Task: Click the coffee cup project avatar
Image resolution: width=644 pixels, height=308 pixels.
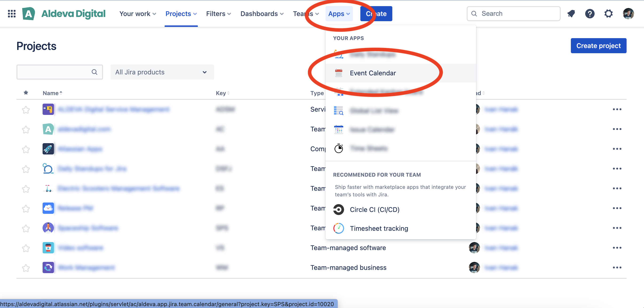Action: coord(48,248)
